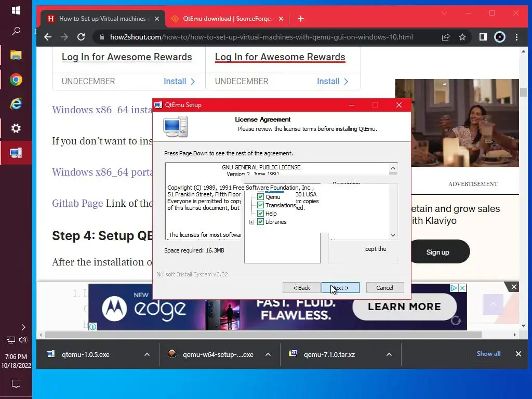
Task: Click the taskbar clock showing 7:06 PM
Action: (x=16, y=361)
